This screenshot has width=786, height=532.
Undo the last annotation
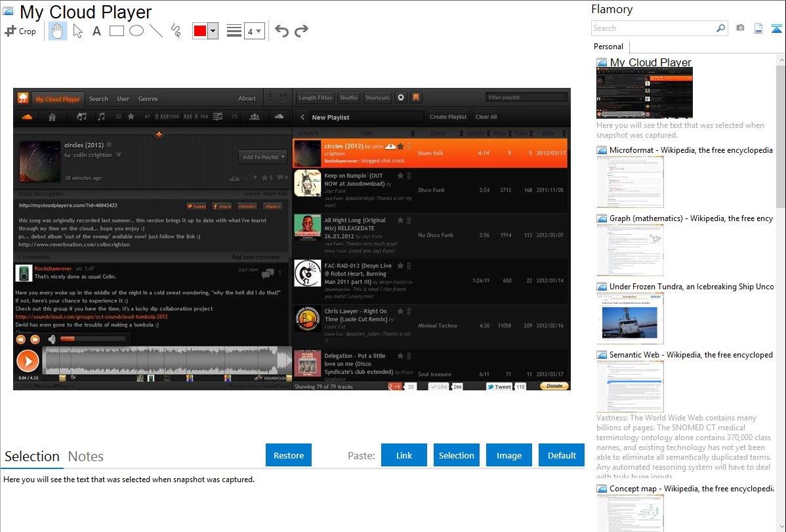pyautogui.click(x=281, y=31)
